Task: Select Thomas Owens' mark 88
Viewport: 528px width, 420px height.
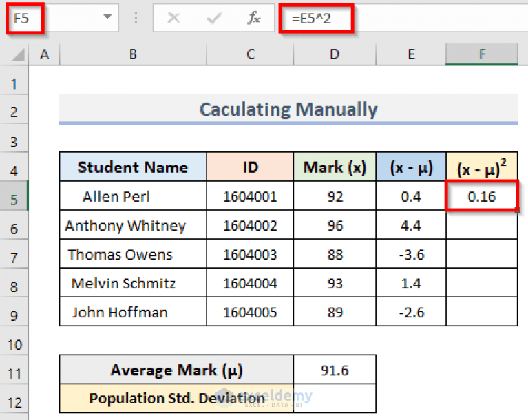Action: point(335,254)
